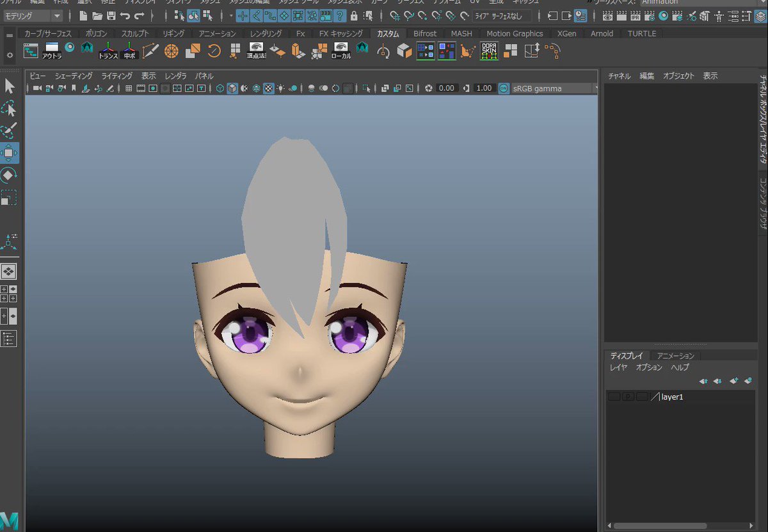Click the トランス shelf icon

pyautogui.click(x=108, y=51)
